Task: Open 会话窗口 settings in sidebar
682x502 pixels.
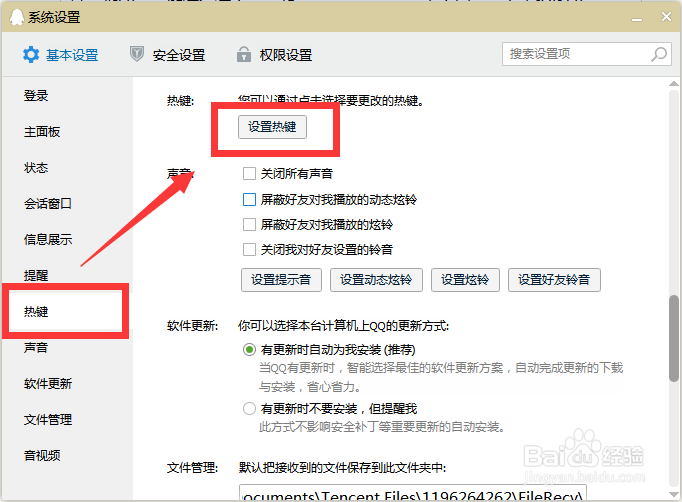Action: pyautogui.click(x=48, y=204)
